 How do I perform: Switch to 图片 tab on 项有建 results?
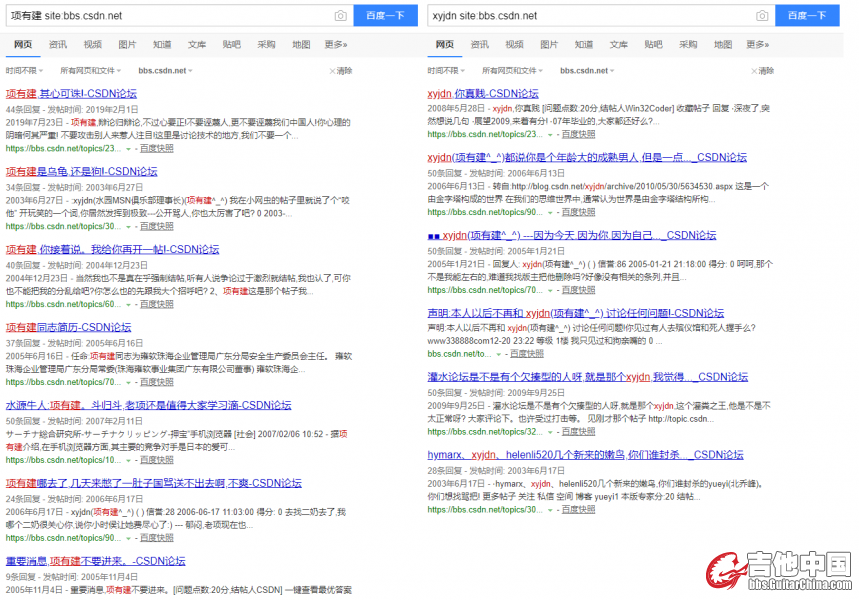pos(127,44)
